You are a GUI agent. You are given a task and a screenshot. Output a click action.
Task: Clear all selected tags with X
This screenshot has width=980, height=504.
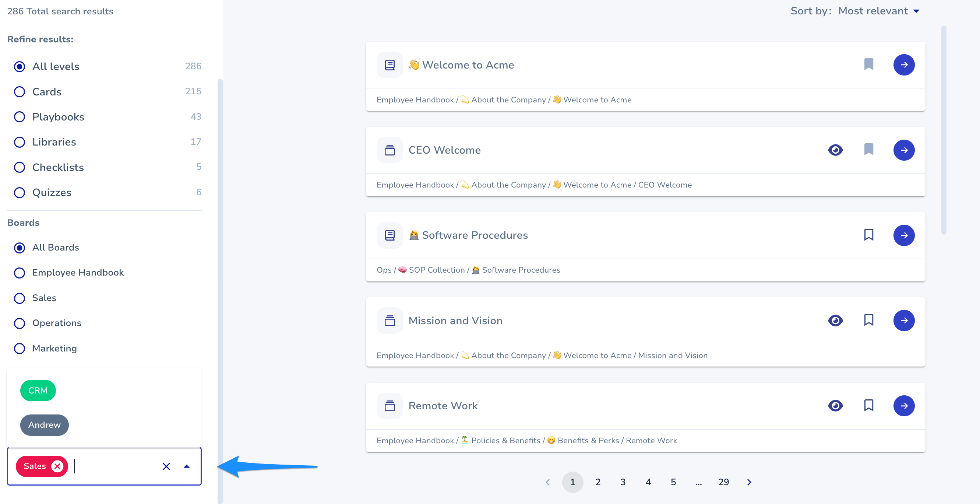click(166, 466)
